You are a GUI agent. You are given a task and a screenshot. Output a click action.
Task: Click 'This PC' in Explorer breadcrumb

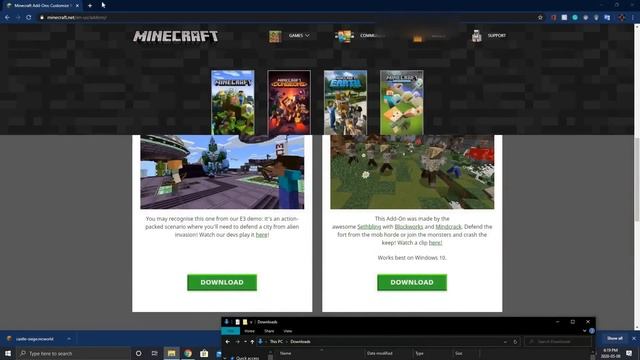coord(276,342)
